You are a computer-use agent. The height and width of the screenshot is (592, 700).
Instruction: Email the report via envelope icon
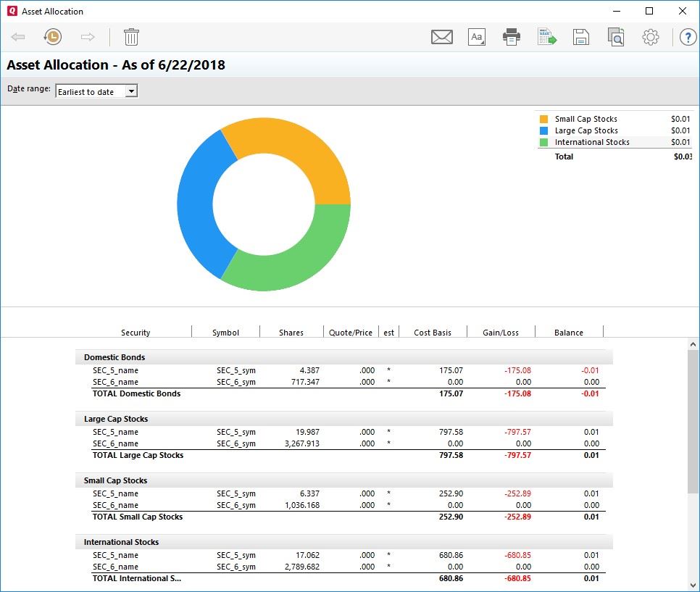click(441, 37)
